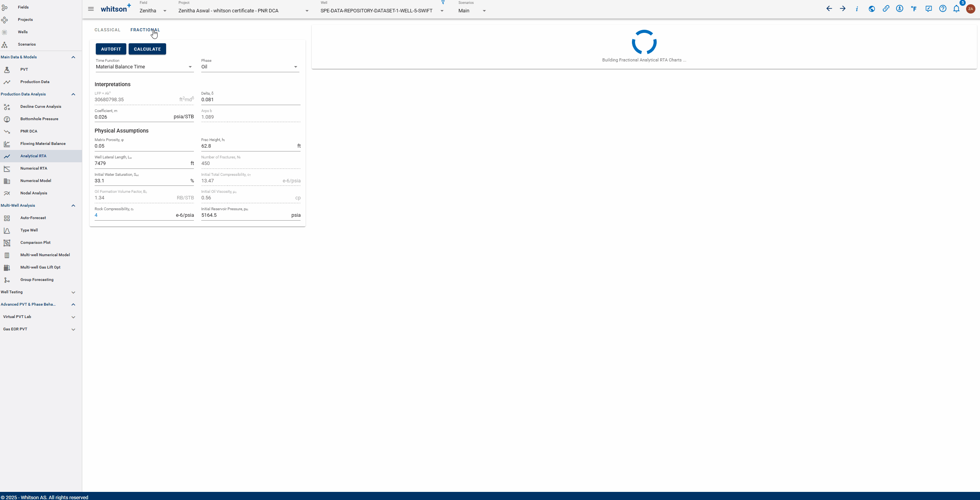Select the Fractional tab

(x=145, y=30)
